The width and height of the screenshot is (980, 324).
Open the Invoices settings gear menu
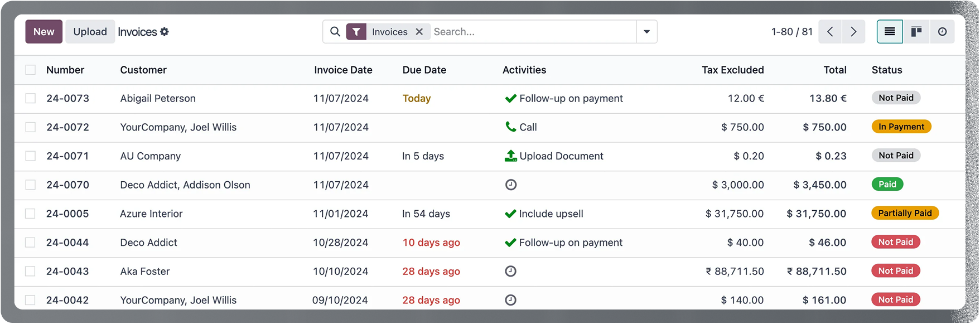point(165,32)
